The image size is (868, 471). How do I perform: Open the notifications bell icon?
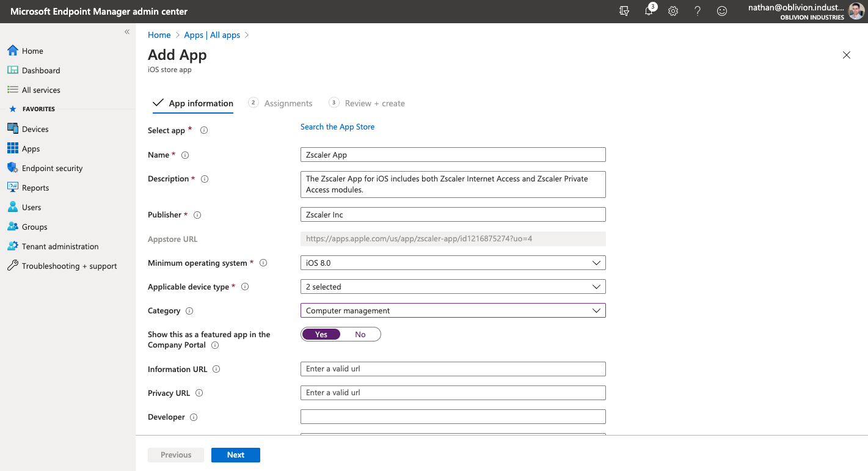point(649,11)
